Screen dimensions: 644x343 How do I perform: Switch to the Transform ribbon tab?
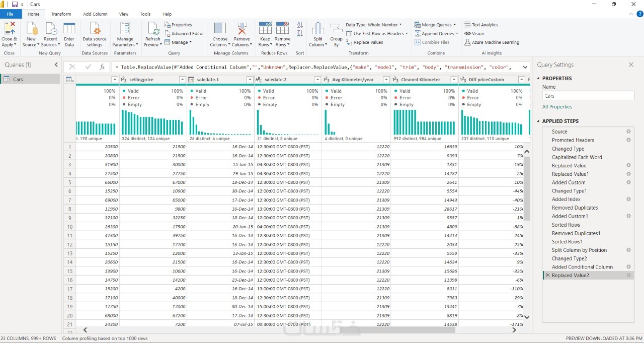(61, 14)
